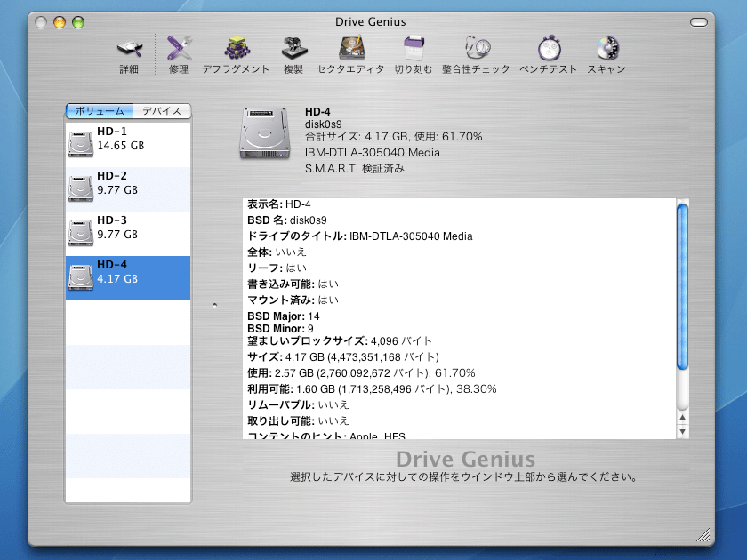Click the 'BSD 名: disk0s9' line

286,220
